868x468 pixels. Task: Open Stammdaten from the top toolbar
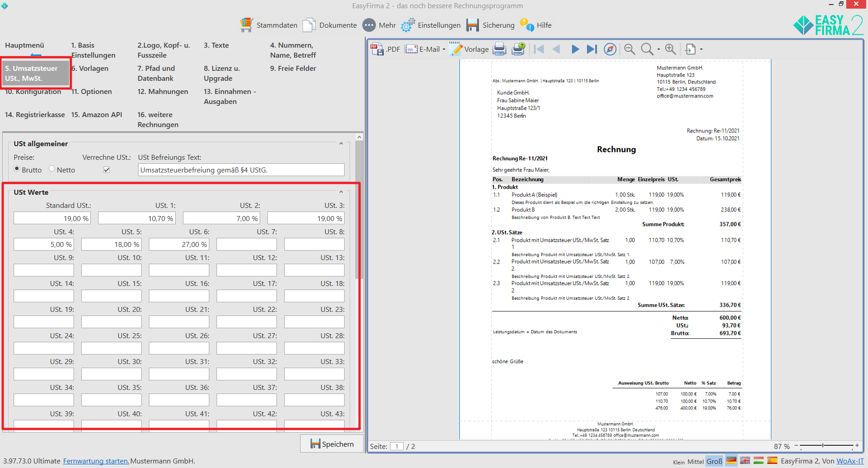[x=269, y=25]
